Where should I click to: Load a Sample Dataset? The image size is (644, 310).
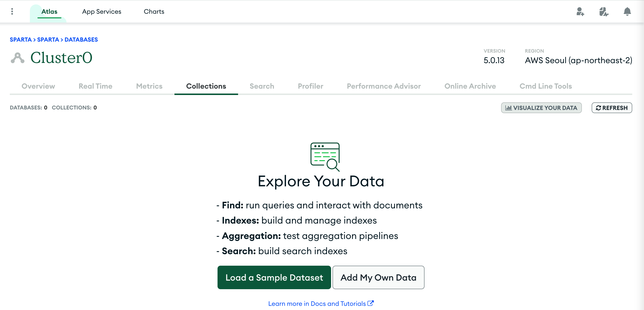tap(274, 277)
